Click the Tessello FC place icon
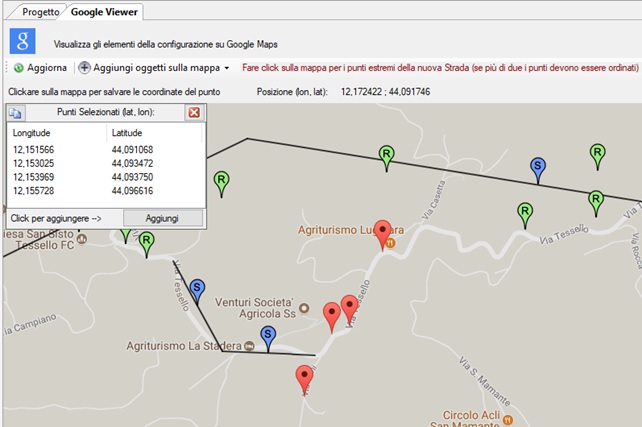This screenshot has height=427, width=642. point(82,239)
